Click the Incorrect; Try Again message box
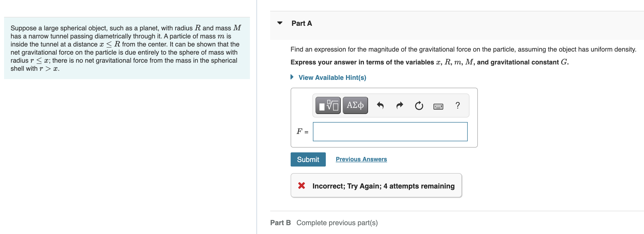 click(376, 185)
